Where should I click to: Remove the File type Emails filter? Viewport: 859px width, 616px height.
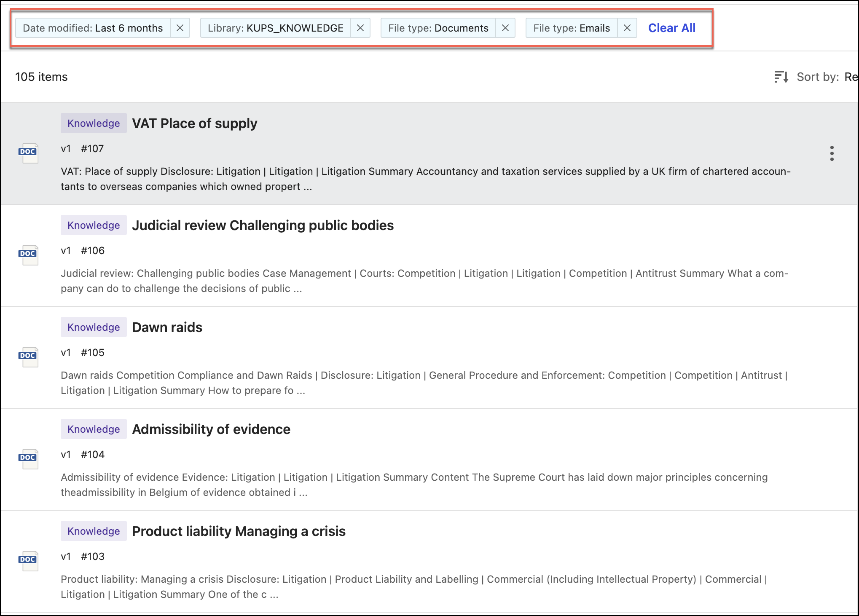tap(627, 28)
